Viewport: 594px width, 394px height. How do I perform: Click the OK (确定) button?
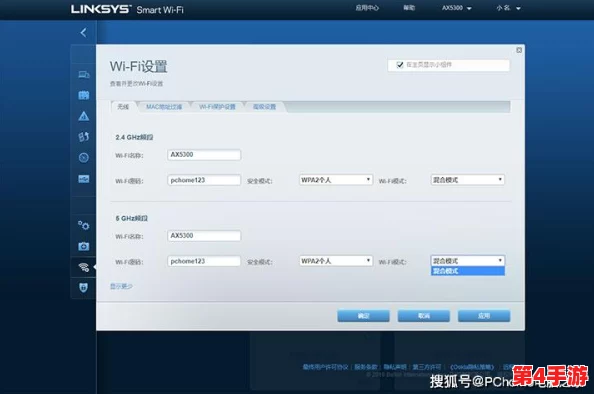tap(363, 316)
